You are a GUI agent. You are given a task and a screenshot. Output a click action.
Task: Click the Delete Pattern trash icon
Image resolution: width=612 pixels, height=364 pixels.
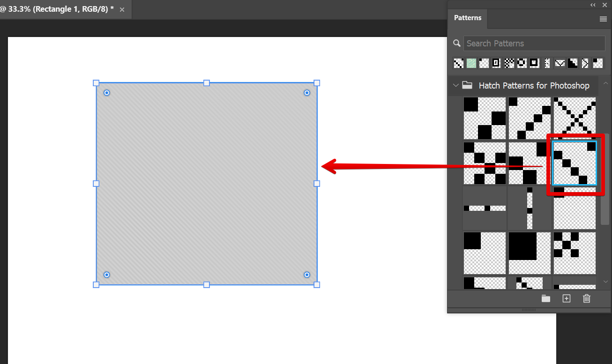click(586, 298)
